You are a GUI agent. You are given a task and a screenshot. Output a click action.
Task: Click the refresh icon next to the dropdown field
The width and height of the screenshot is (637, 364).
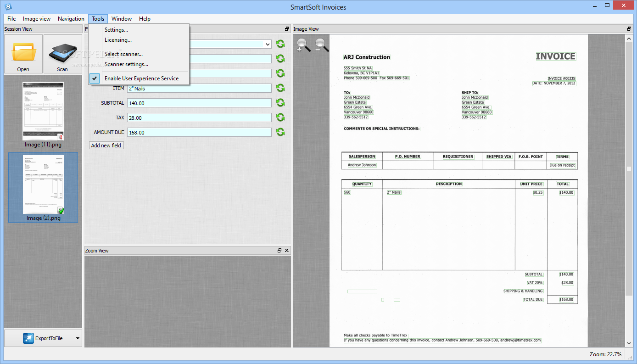click(x=280, y=44)
